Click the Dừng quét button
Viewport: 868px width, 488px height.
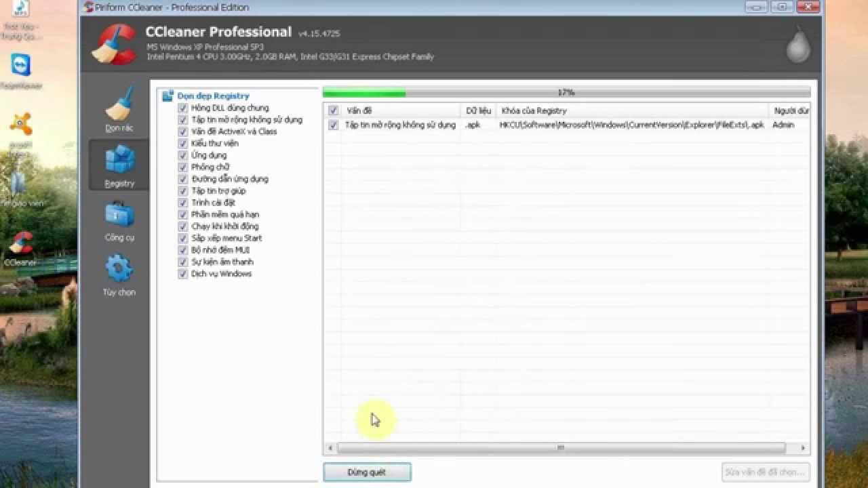367,472
